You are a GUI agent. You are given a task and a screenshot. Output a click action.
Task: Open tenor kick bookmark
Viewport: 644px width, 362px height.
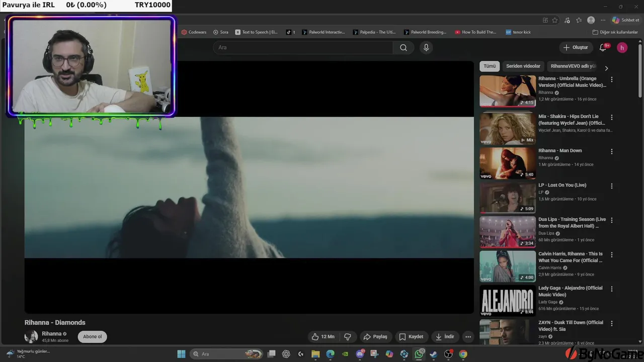518,32
